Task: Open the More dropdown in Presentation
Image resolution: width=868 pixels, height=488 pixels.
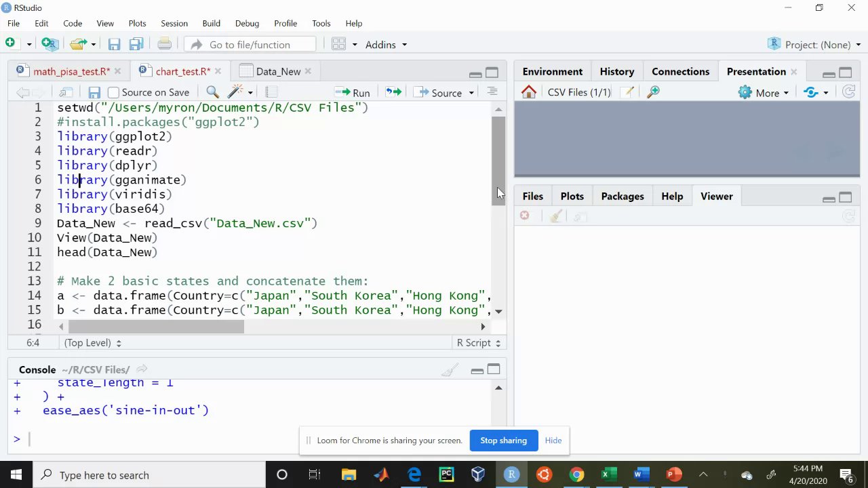Action: click(764, 92)
